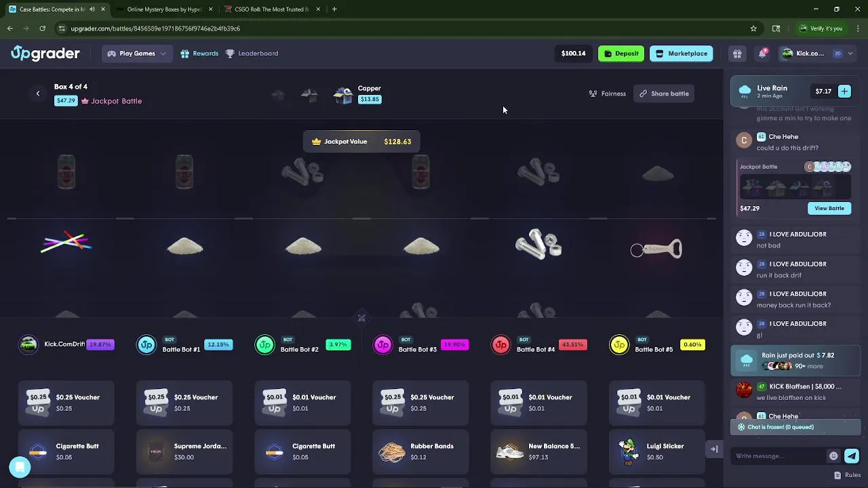This screenshot has width=868, height=488.
Task: Click the Write message input field
Action: [780, 456]
